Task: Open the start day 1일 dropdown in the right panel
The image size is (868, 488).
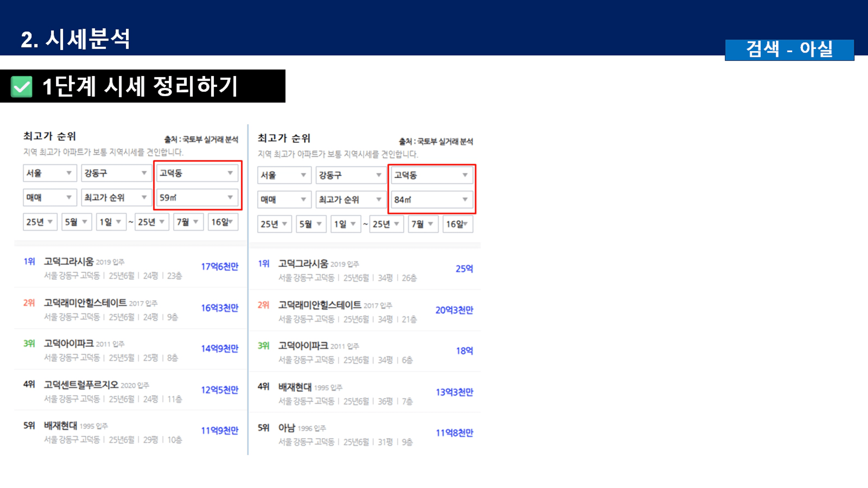Action: (346, 224)
